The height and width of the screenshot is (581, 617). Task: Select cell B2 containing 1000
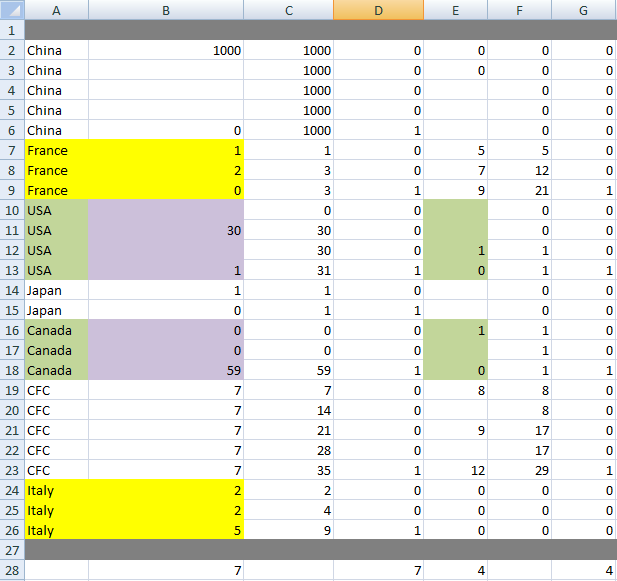pyautogui.click(x=165, y=50)
